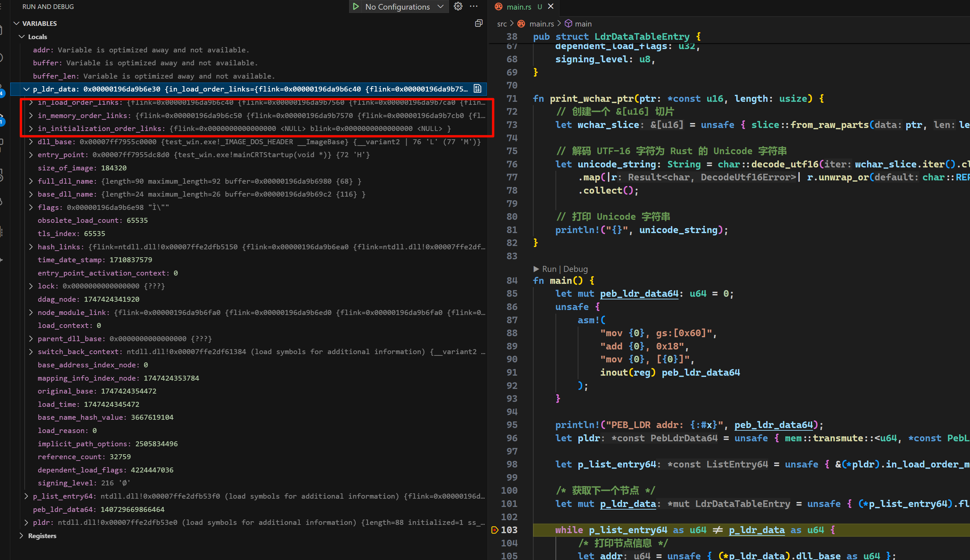Image resolution: width=970 pixels, height=560 pixels.
Task: Click the Rust file icon in breadcrumb
Action: 521,24
